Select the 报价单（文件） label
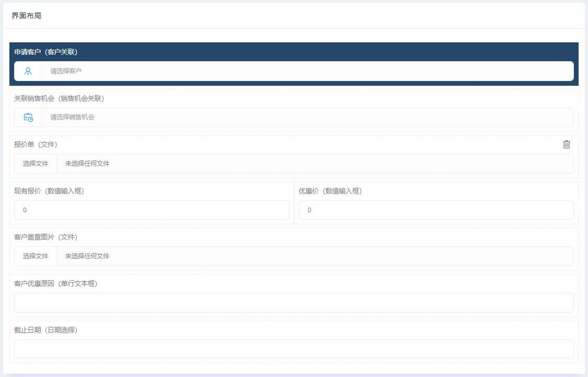Image resolution: width=588 pixels, height=377 pixels. (36, 144)
